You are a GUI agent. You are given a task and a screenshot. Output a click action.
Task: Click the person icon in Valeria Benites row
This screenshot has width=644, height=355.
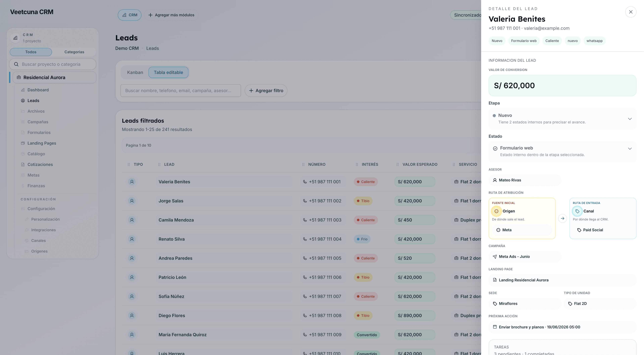pos(132,182)
